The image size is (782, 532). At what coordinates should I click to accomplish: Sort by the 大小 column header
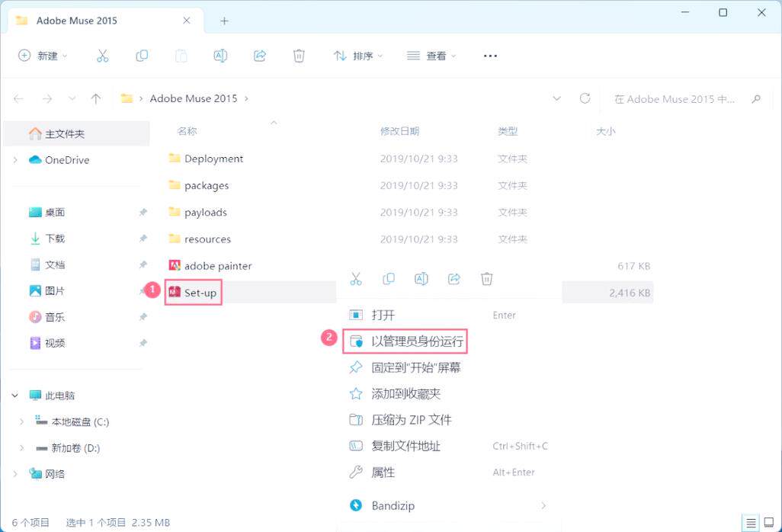tap(605, 131)
